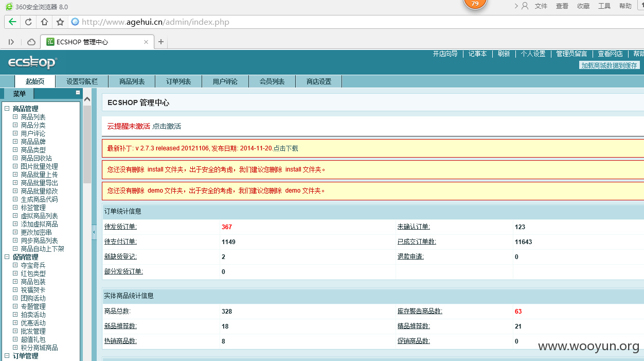Open 查看网店 header link

pos(610,54)
